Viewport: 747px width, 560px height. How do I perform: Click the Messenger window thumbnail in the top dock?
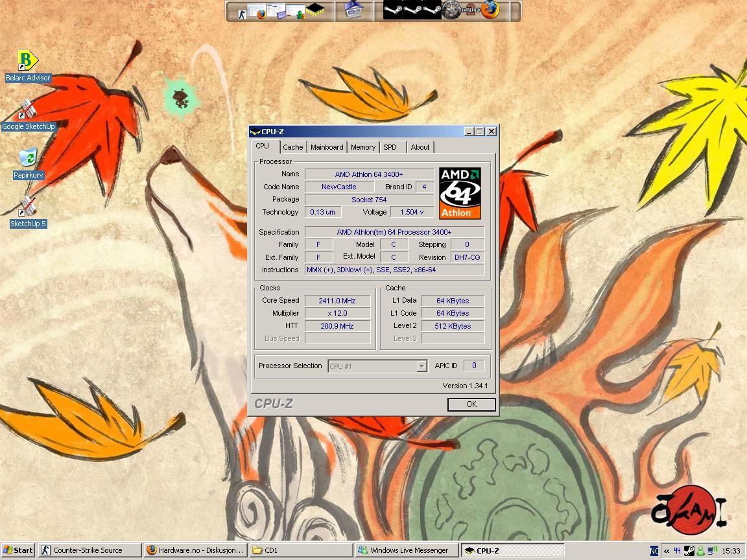coord(296,11)
